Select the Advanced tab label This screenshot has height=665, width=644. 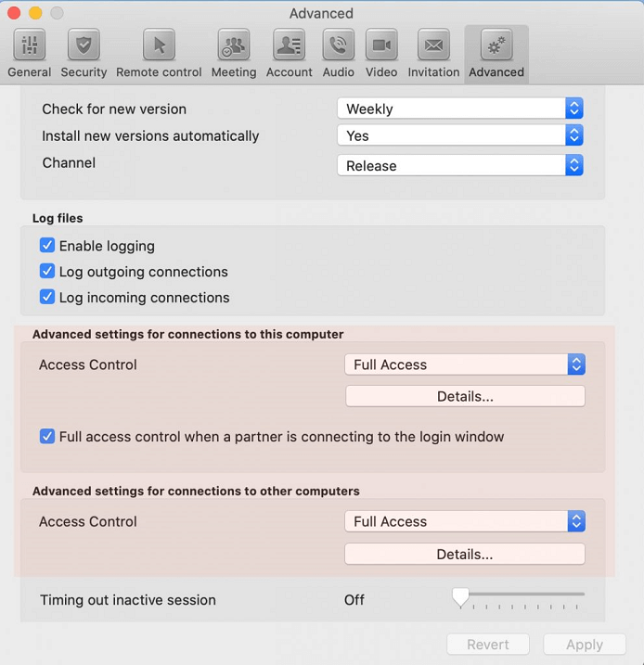tap(496, 72)
